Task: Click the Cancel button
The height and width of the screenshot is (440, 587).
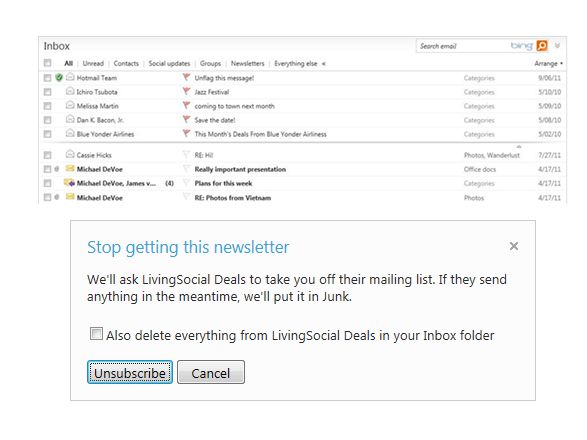Action: pos(211,372)
